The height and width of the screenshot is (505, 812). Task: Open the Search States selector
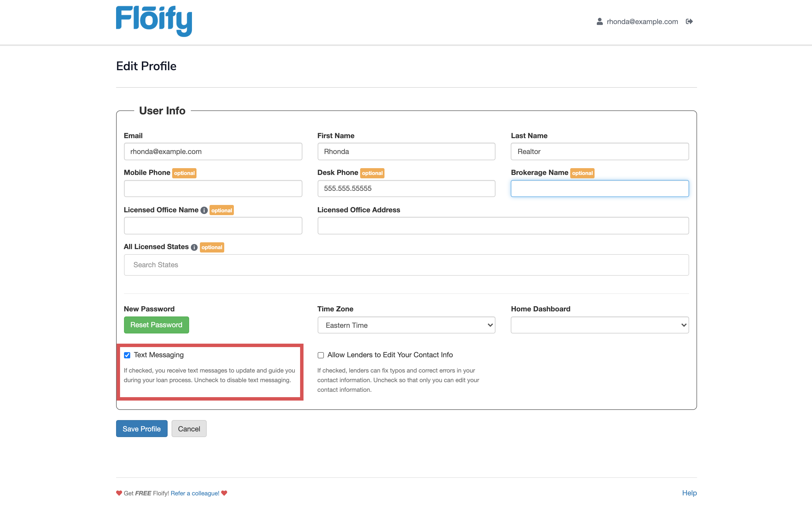click(x=406, y=265)
